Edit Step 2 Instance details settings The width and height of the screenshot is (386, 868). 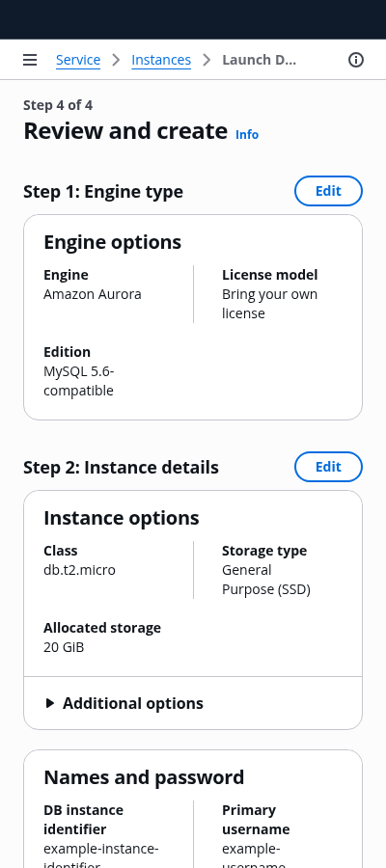[x=328, y=467]
